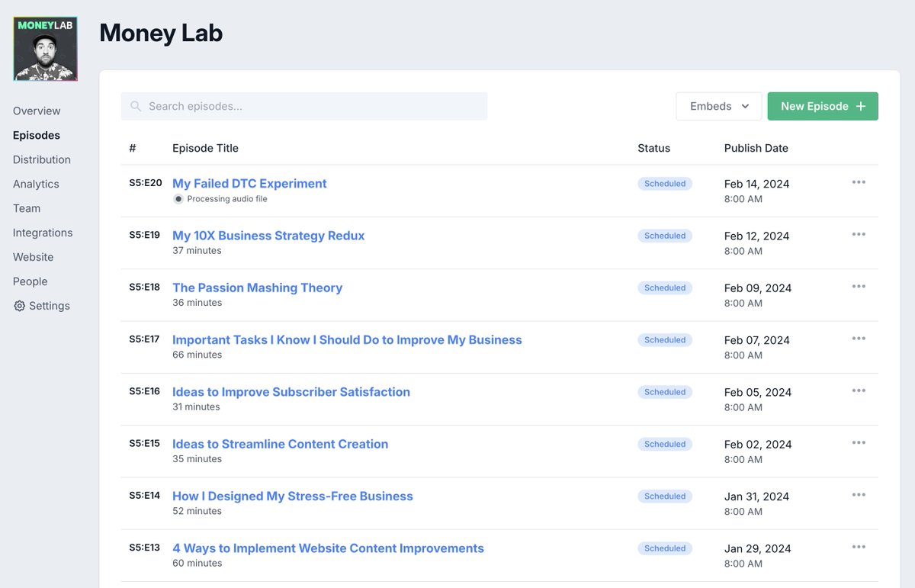Click the 66 minutes duration text
Viewport: 915px width, 588px height.
[x=197, y=355]
